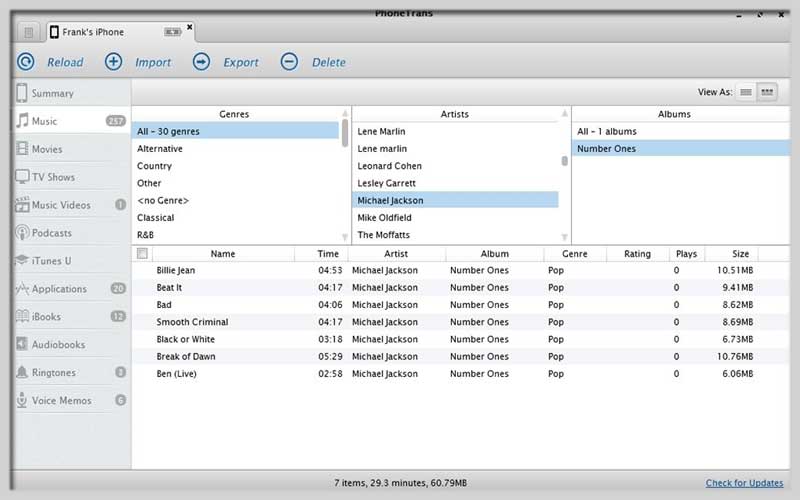The image size is (800, 500).
Task: Select the Break of Dawn song row
Action: point(460,357)
